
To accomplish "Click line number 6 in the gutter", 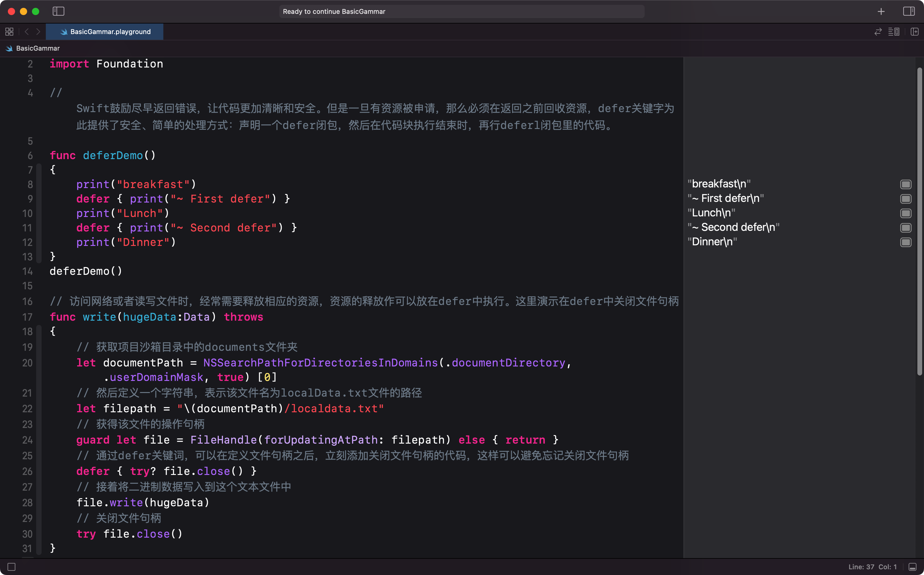I will [x=30, y=156].
